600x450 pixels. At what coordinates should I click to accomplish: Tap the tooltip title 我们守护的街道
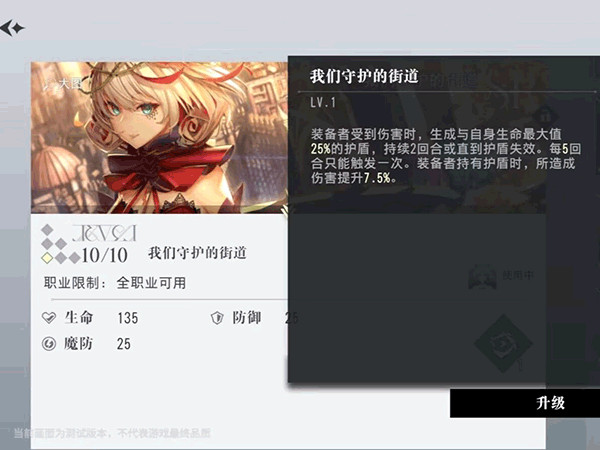click(x=364, y=76)
